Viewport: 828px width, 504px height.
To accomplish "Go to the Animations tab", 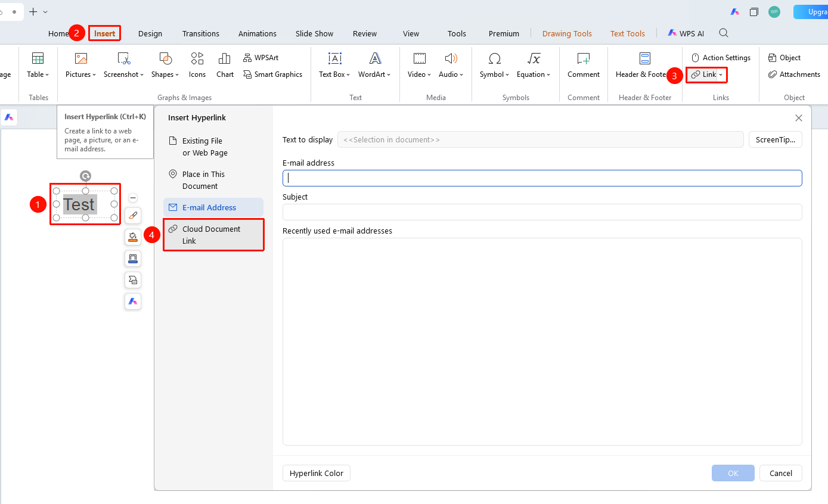I will [258, 33].
